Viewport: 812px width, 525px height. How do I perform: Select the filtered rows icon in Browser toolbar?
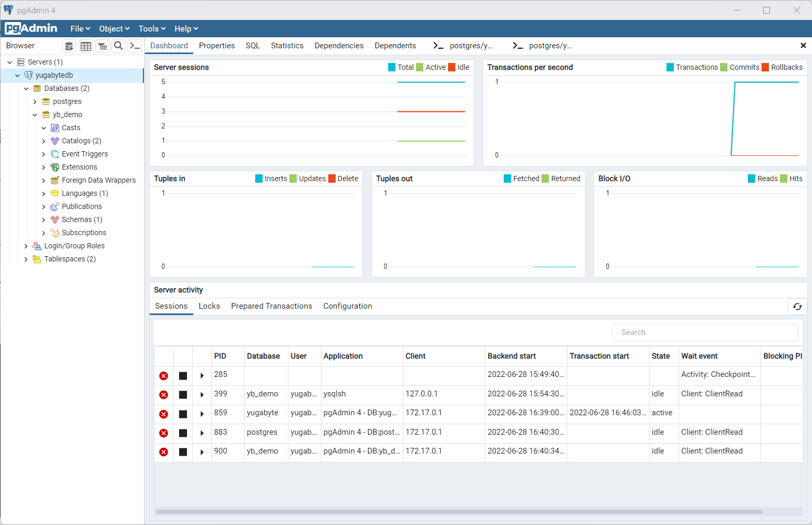click(102, 46)
